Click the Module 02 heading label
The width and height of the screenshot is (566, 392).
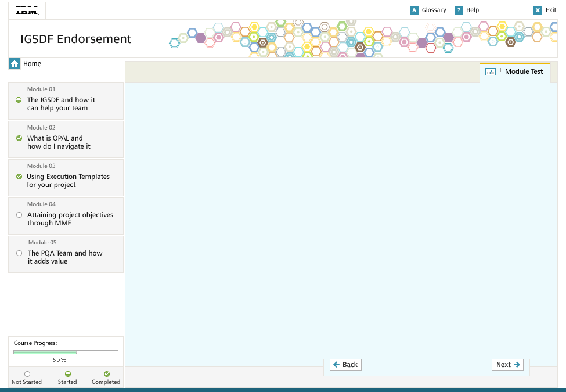coord(41,127)
